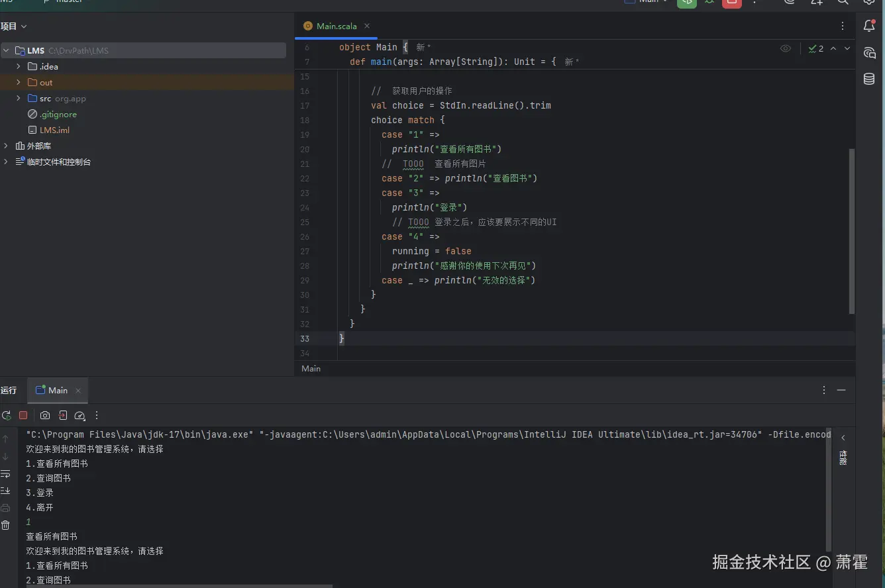Toggle reader mode eye icon in editor
Screen dimensions: 885x588
coord(786,48)
